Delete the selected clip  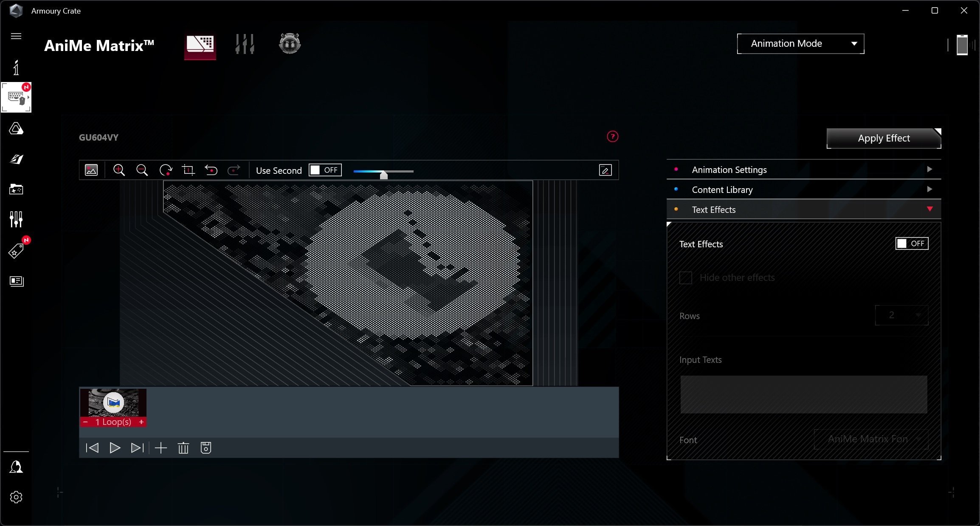[183, 448]
